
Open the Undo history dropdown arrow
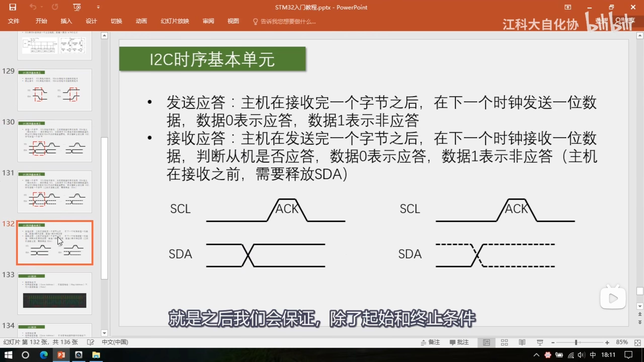click(x=42, y=7)
